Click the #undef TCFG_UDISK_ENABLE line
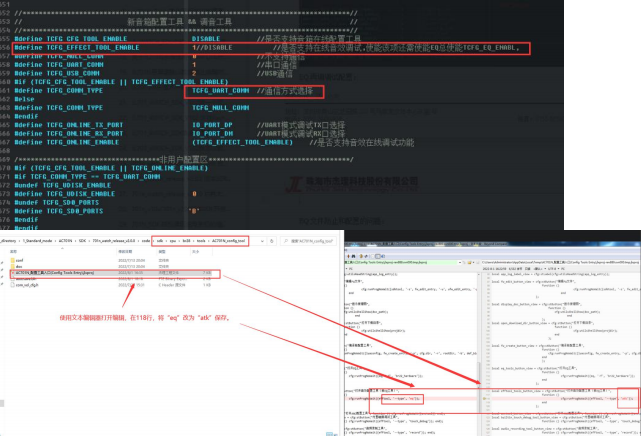This screenshot has width=641, height=436. point(63,185)
